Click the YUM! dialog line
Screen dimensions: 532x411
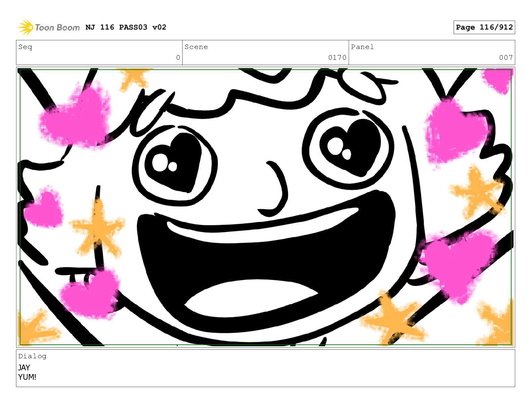coord(27,377)
